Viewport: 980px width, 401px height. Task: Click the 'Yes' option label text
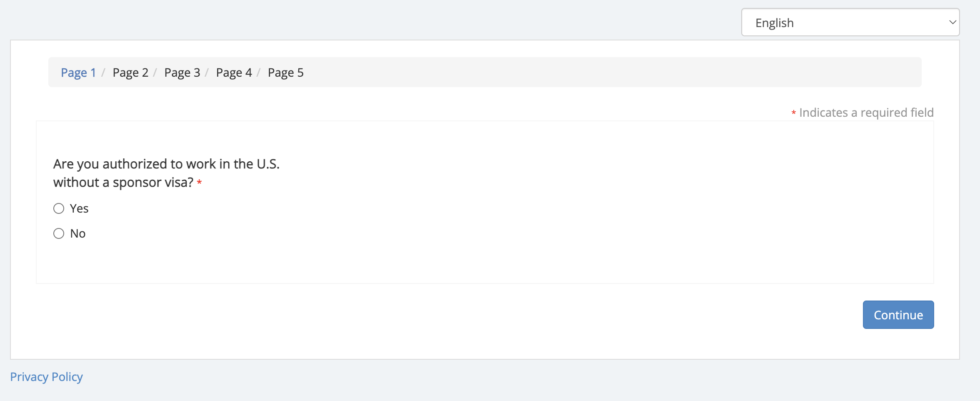pyautogui.click(x=79, y=208)
